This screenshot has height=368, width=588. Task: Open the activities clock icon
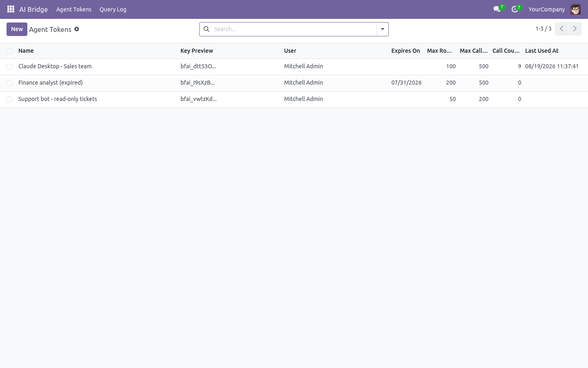click(515, 9)
